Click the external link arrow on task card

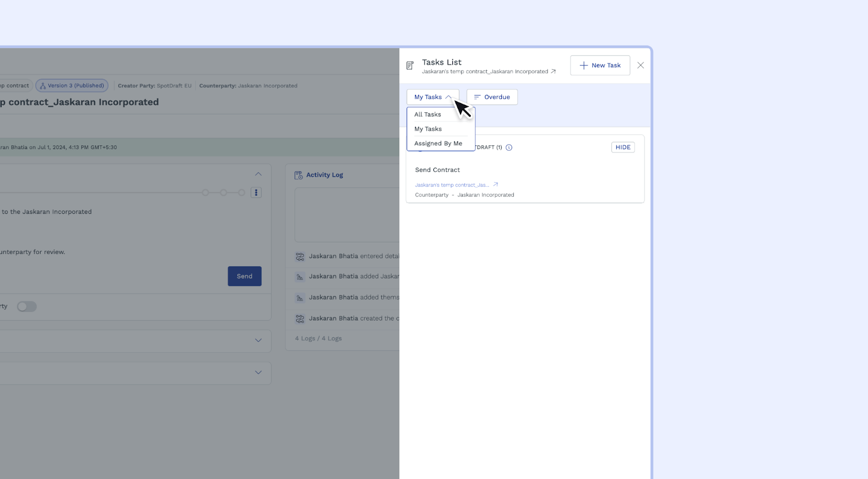click(x=495, y=185)
